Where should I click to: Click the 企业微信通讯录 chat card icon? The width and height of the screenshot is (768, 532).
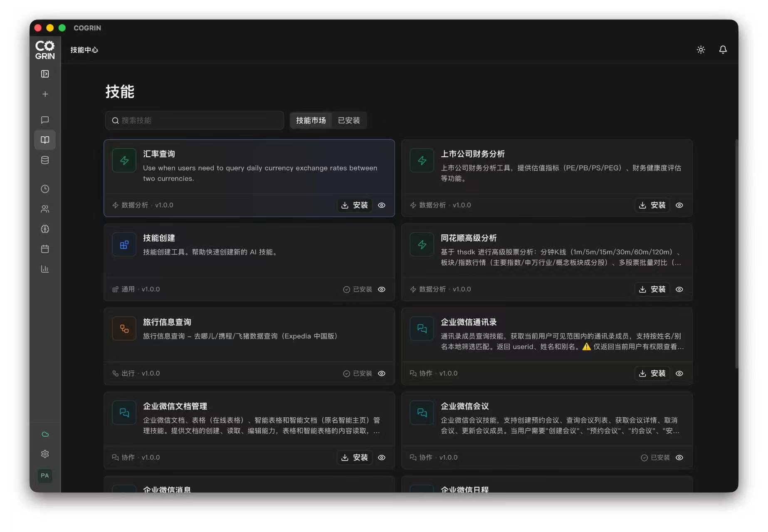tap(422, 328)
